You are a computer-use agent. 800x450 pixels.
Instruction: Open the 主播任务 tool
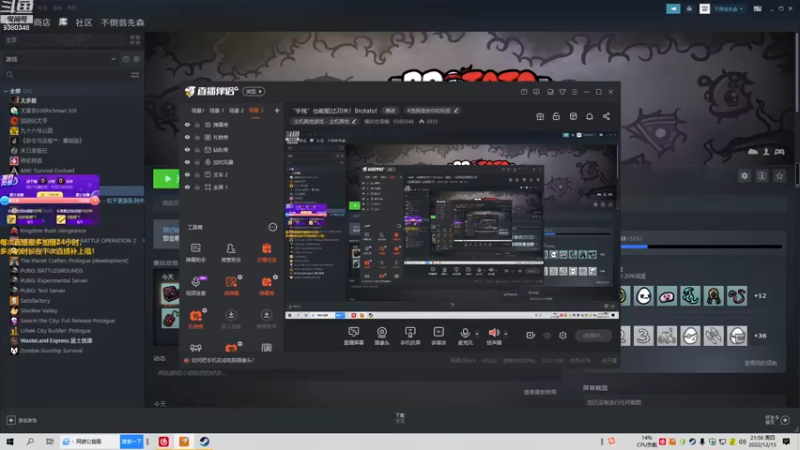click(x=266, y=252)
